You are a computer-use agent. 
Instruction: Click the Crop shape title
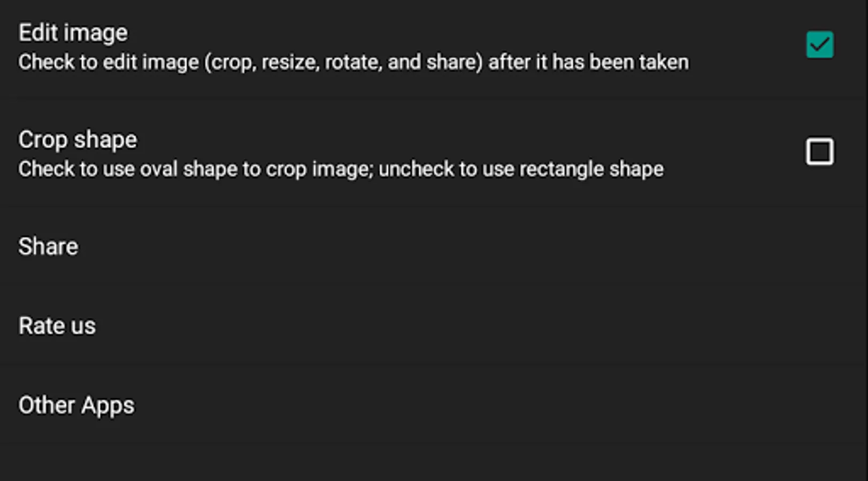click(78, 140)
